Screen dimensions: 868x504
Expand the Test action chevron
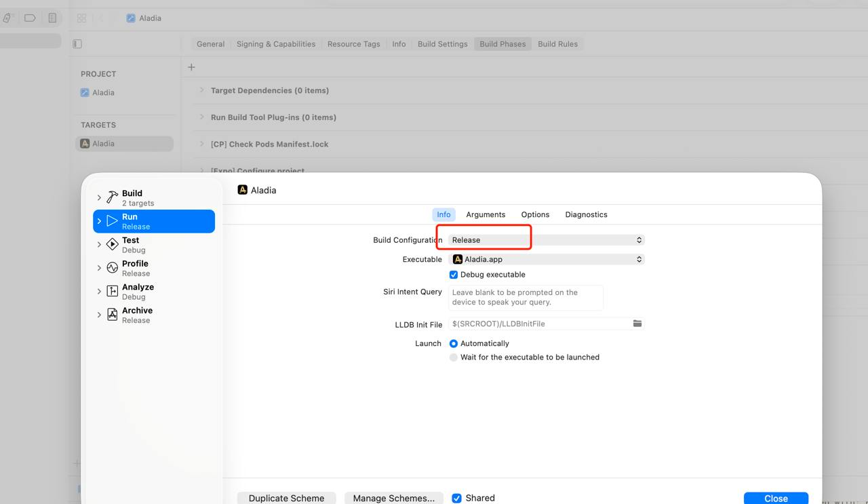click(99, 245)
